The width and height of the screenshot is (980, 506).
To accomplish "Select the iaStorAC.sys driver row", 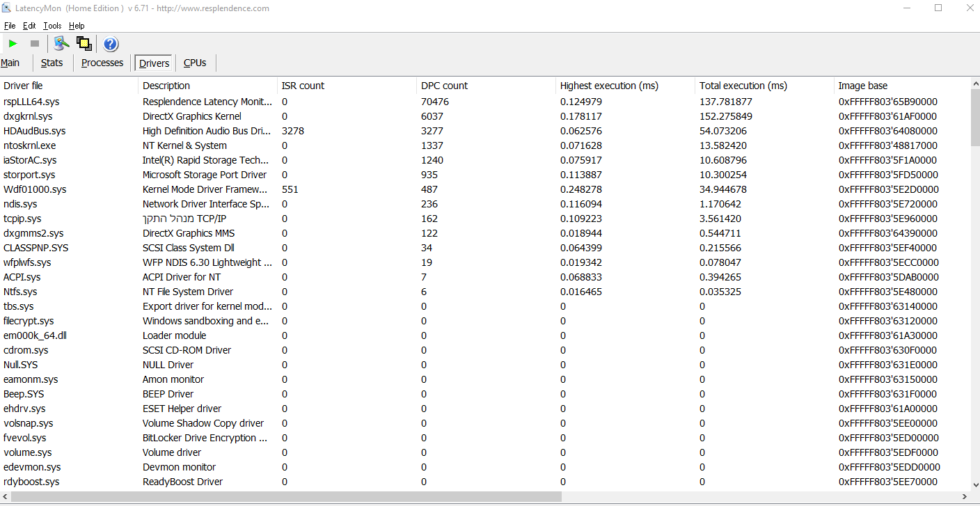I will (484, 160).
